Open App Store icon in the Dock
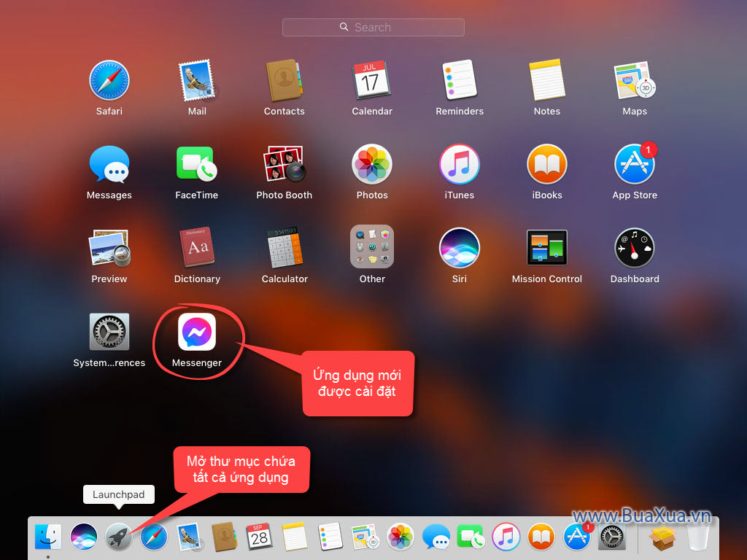This screenshot has height=560, width=747. point(577,537)
